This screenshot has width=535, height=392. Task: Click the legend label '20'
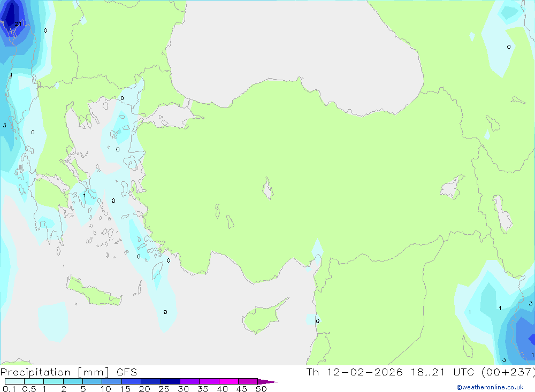[144, 389]
